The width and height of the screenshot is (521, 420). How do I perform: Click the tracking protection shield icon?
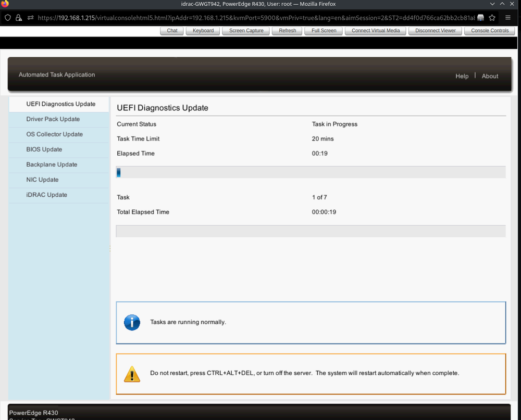click(x=7, y=17)
